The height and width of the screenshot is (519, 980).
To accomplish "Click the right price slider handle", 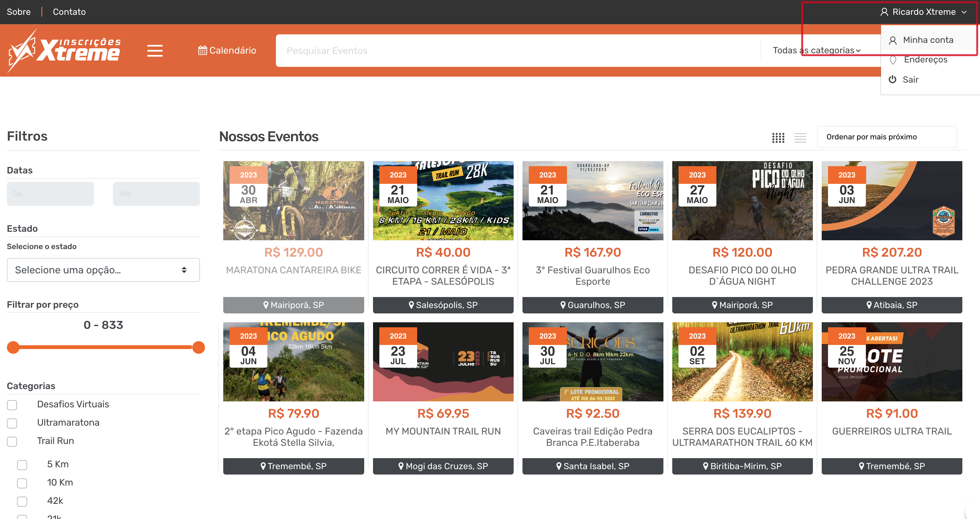I will pos(198,347).
